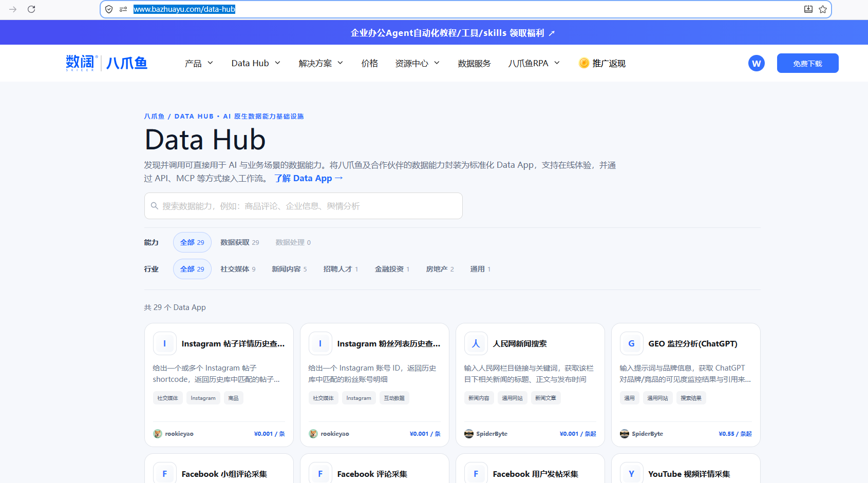Open the shield tracking protection icon
Viewport: 868px width, 483px height.
coord(109,9)
